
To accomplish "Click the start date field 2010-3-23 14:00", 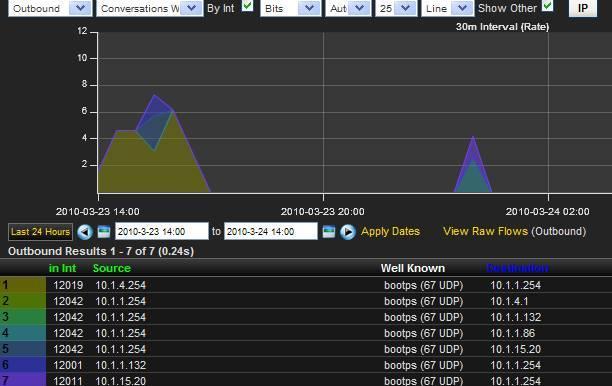I will (162, 231).
